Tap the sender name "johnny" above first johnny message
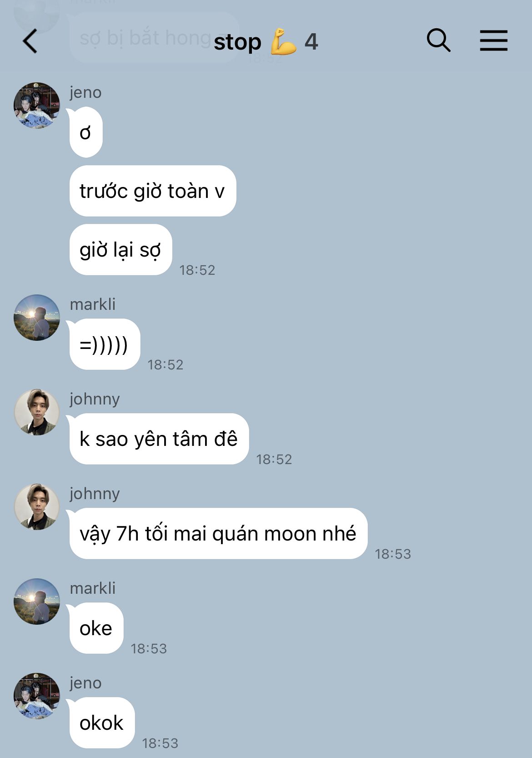This screenshot has height=758, width=532. 95,399
